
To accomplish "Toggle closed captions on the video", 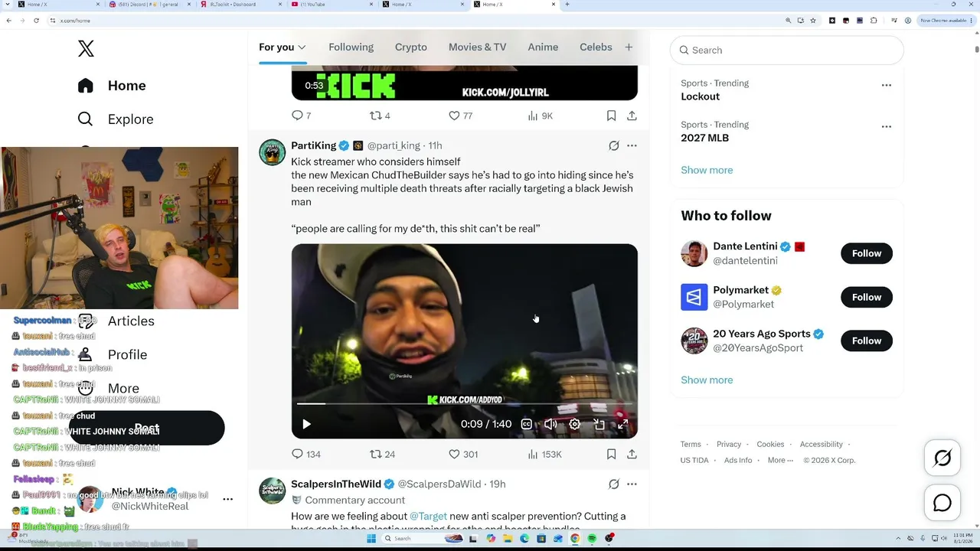I will pos(527,424).
